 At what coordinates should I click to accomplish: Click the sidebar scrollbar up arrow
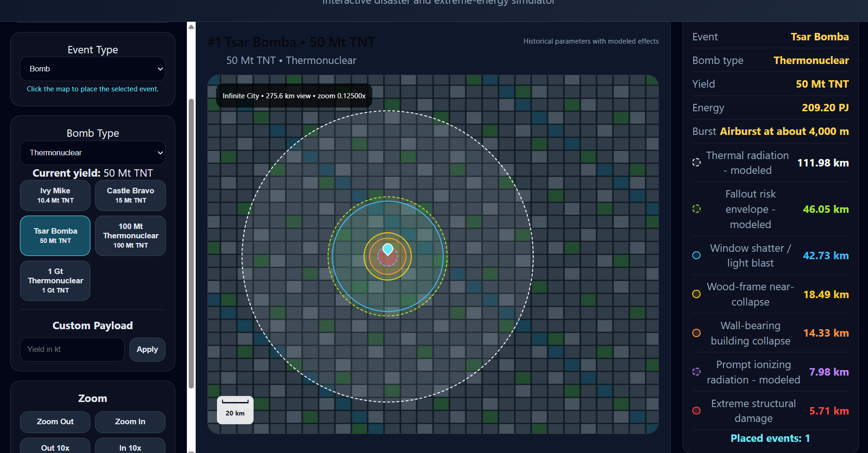pos(191,27)
